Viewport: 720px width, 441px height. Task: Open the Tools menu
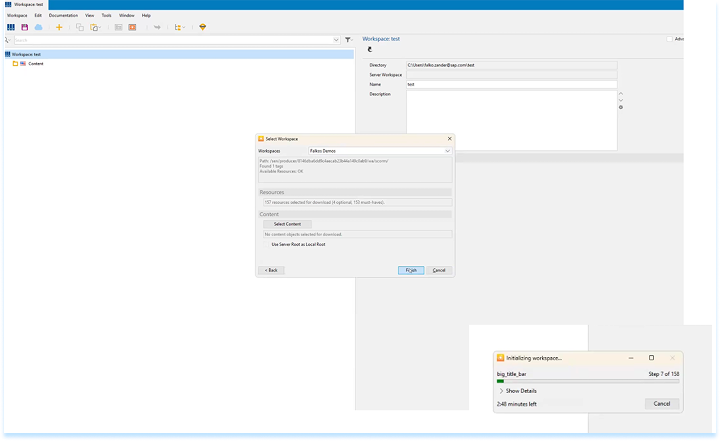point(106,16)
